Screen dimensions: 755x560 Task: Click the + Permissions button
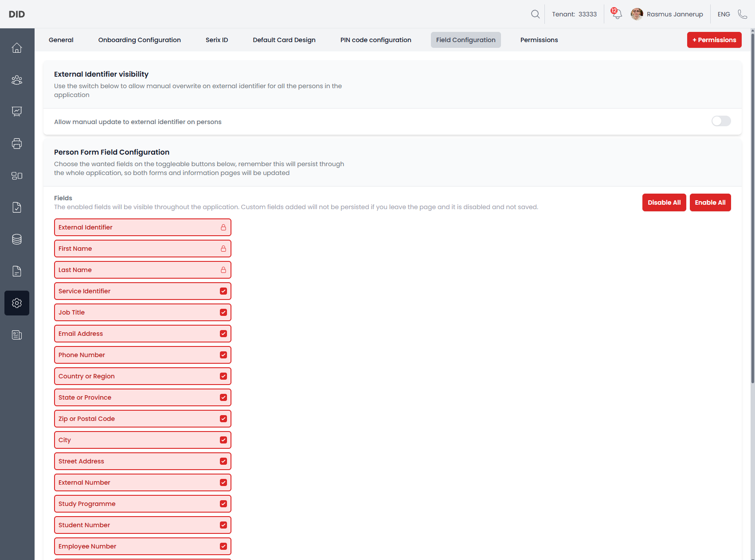714,40
